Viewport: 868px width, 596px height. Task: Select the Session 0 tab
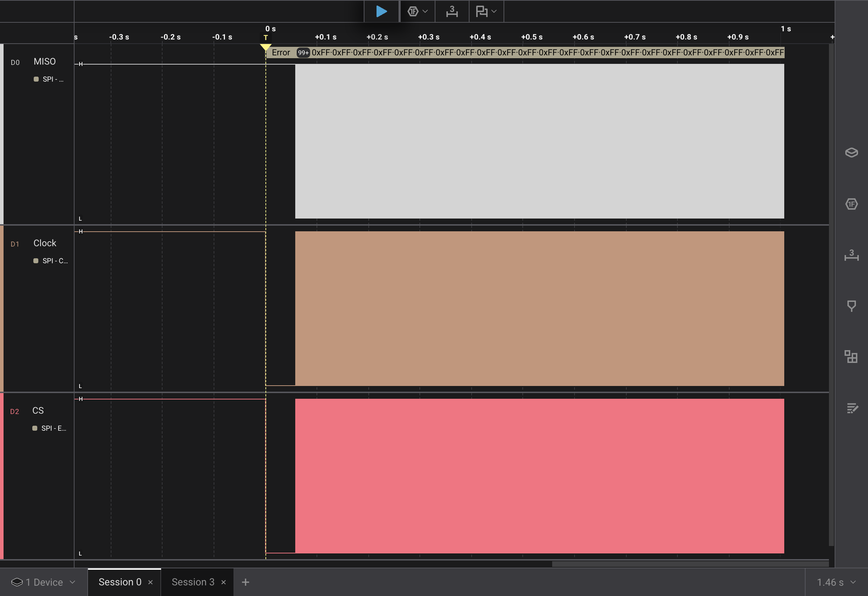[x=120, y=582]
